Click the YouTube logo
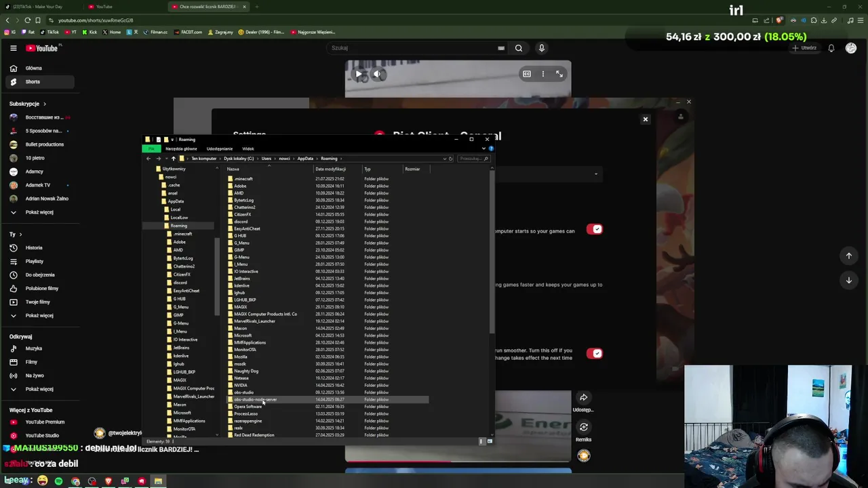The image size is (868, 488). pos(42,48)
